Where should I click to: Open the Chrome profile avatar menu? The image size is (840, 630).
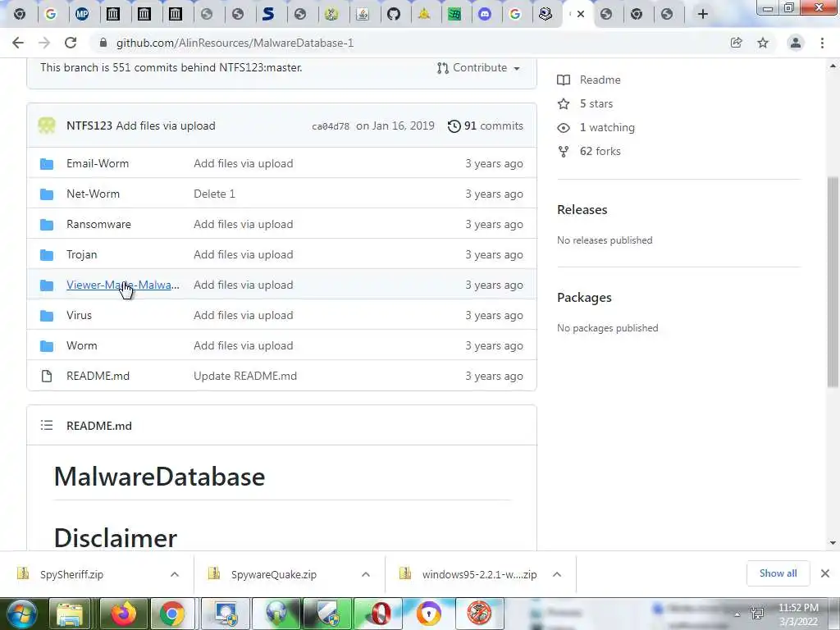tap(796, 43)
